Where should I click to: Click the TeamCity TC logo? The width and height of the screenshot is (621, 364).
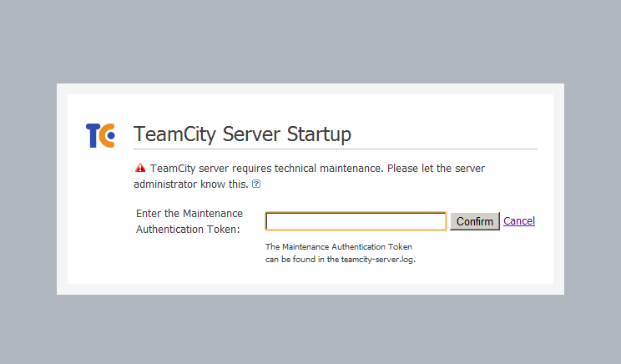pos(101,135)
